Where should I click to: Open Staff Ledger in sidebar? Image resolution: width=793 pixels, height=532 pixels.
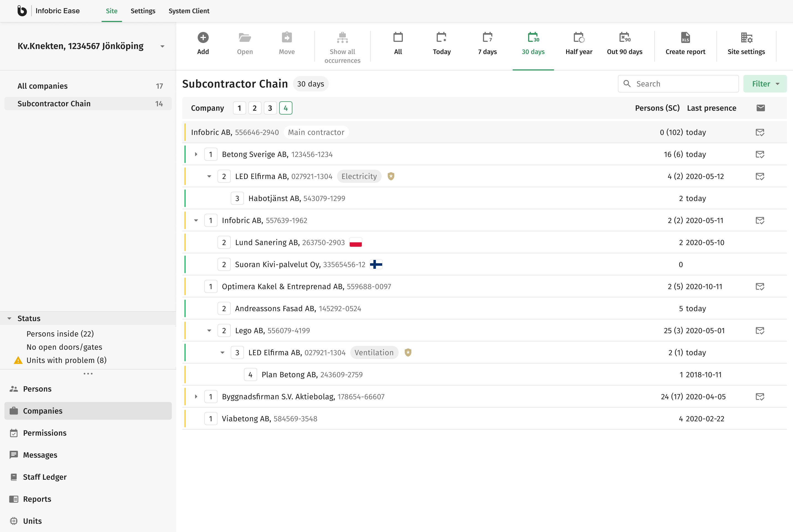click(x=88, y=477)
